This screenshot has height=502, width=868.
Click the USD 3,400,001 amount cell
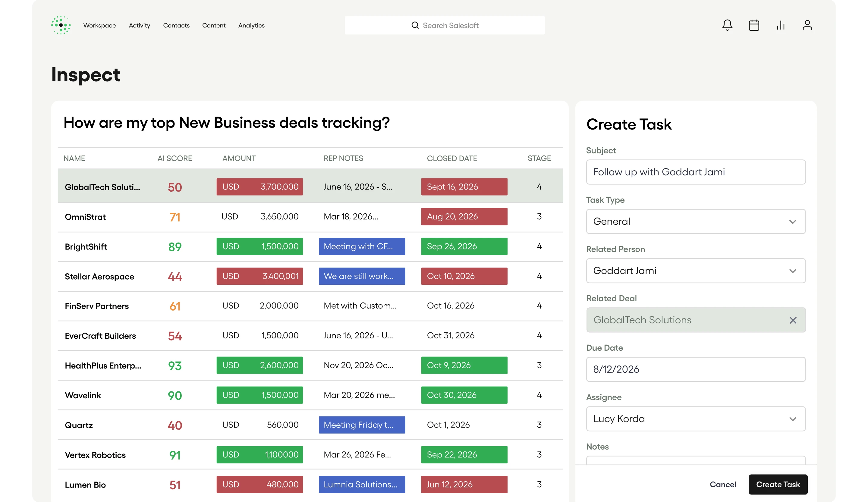tap(259, 276)
